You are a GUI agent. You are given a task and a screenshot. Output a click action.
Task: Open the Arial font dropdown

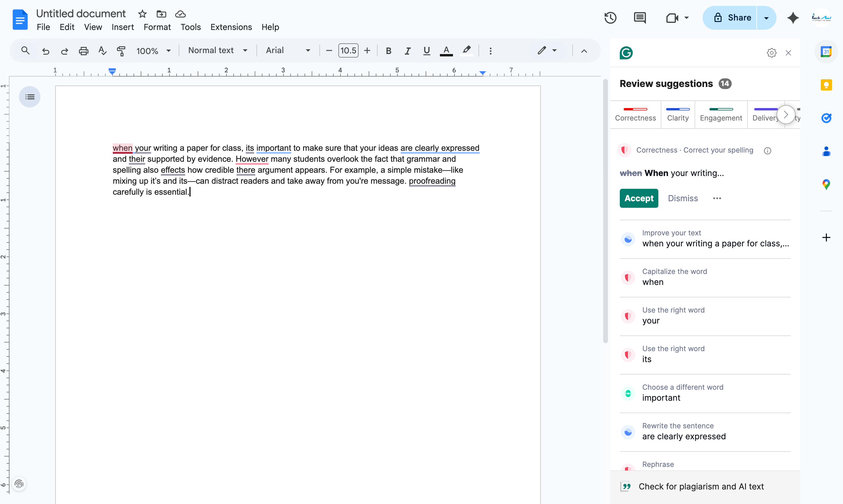pos(288,50)
